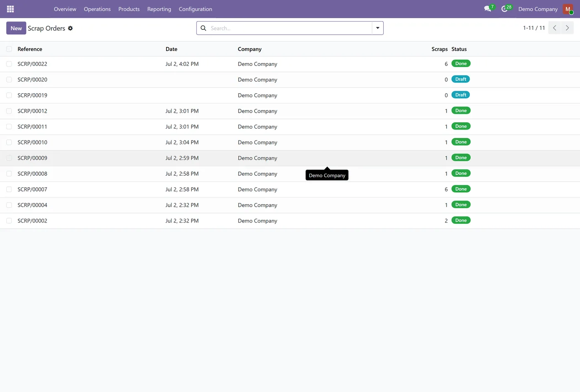Sort by Reference column header
Viewport: 580px width, 392px height.
point(30,49)
